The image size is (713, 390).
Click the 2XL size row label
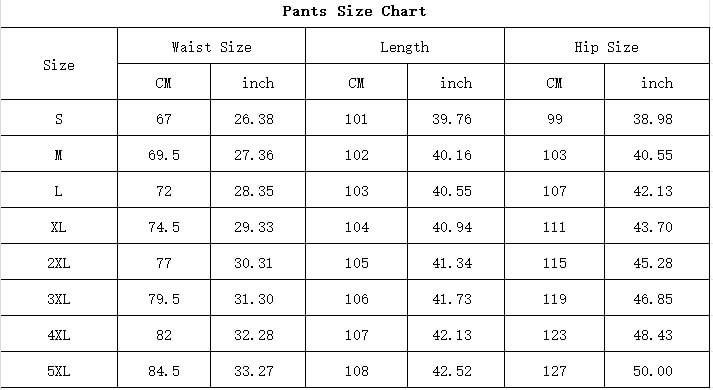[x=59, y=263]
